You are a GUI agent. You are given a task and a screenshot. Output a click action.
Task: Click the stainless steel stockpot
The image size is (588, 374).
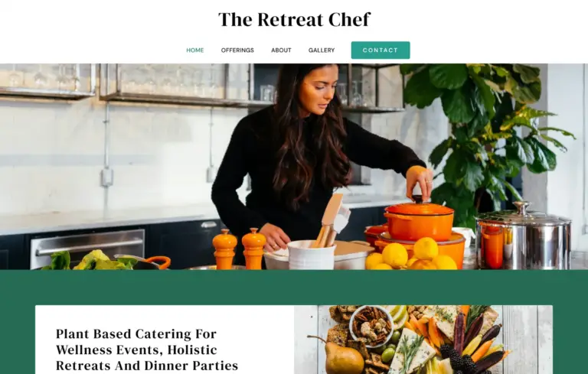click(x=524, y=236)
